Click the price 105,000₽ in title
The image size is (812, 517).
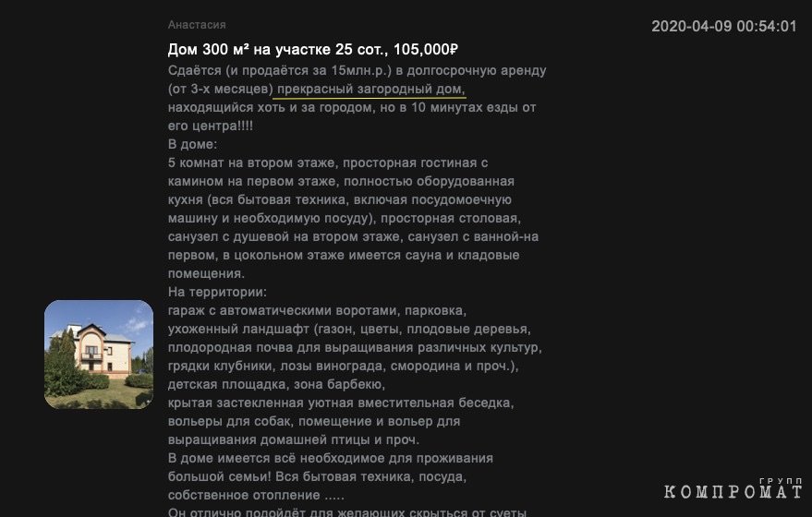(x=426, y=50)
